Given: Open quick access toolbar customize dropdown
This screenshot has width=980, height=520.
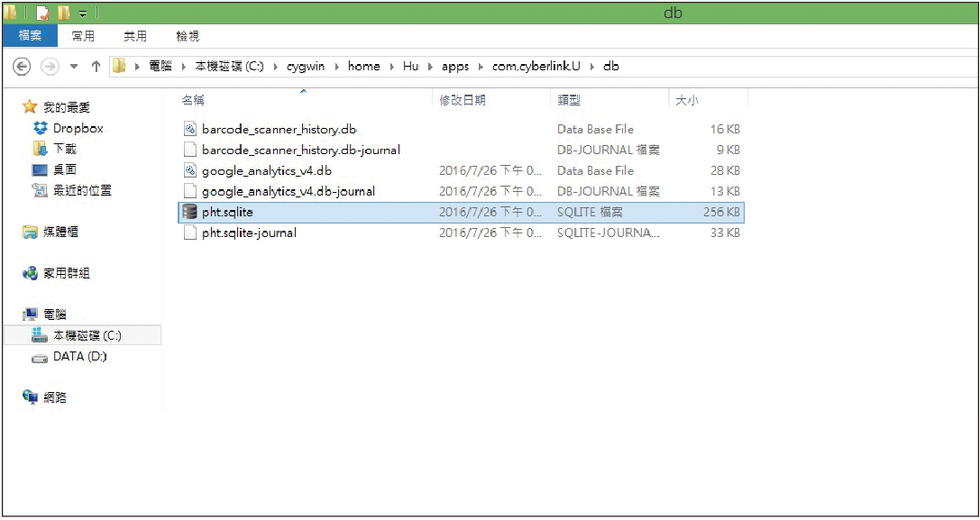Looking at the screenshot, I should tap(83, 14).
